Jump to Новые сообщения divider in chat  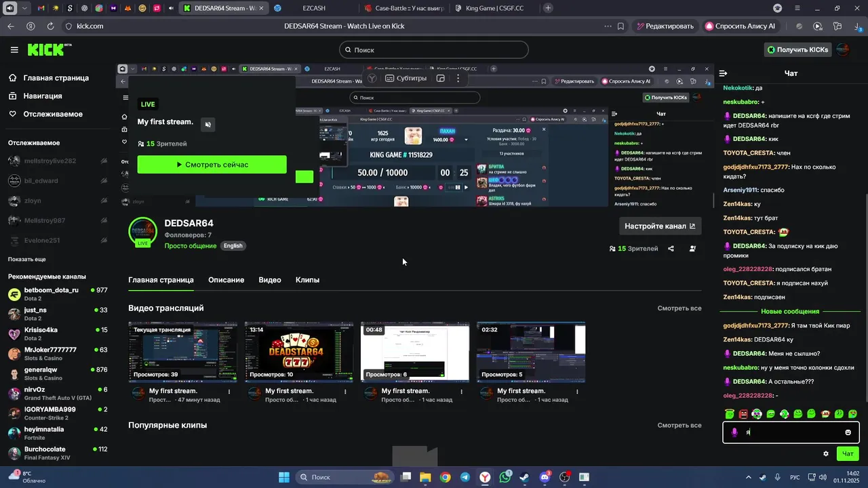coord(790,311)
